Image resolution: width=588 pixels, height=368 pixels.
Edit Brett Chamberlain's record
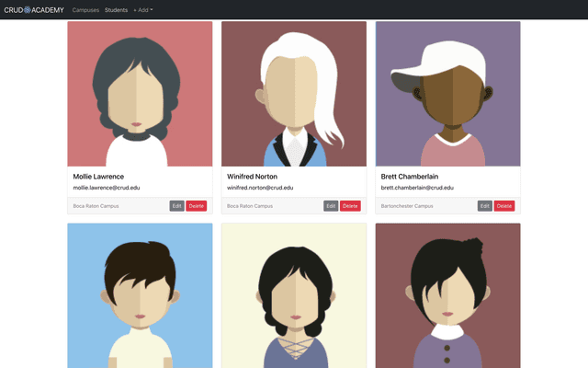(x=484, y=206)
